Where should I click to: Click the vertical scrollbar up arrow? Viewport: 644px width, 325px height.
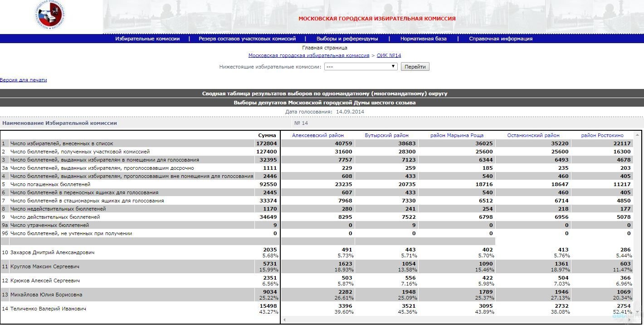click(638, 135)
